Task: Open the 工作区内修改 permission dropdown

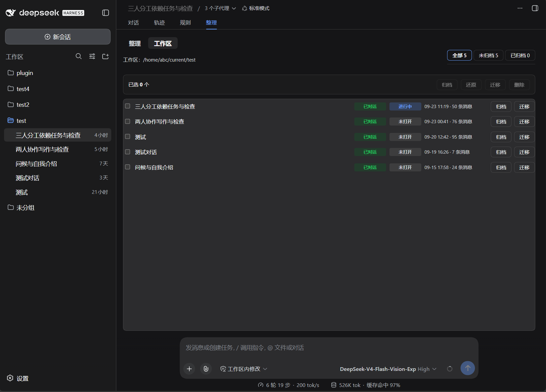Action: click(x=244, y=369)
